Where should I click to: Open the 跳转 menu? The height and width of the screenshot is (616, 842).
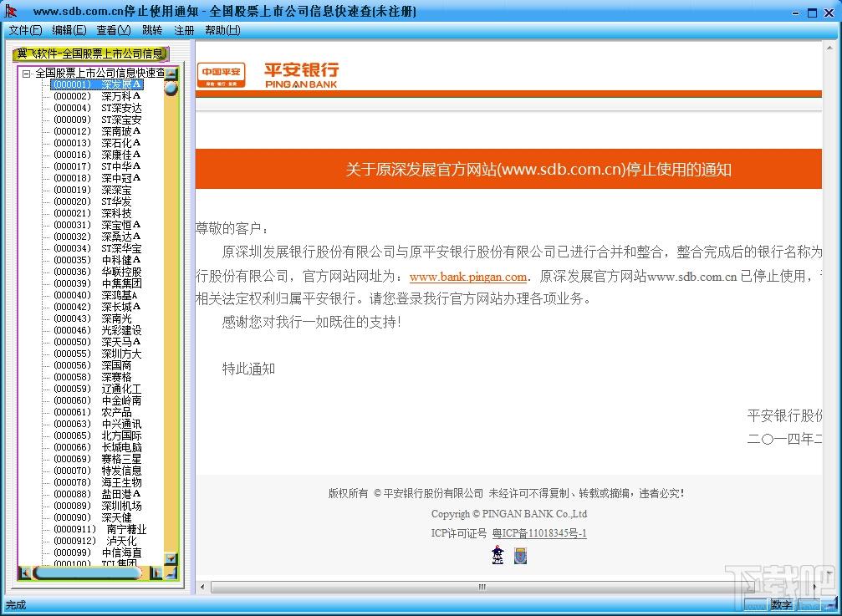(x=152, y=30)
